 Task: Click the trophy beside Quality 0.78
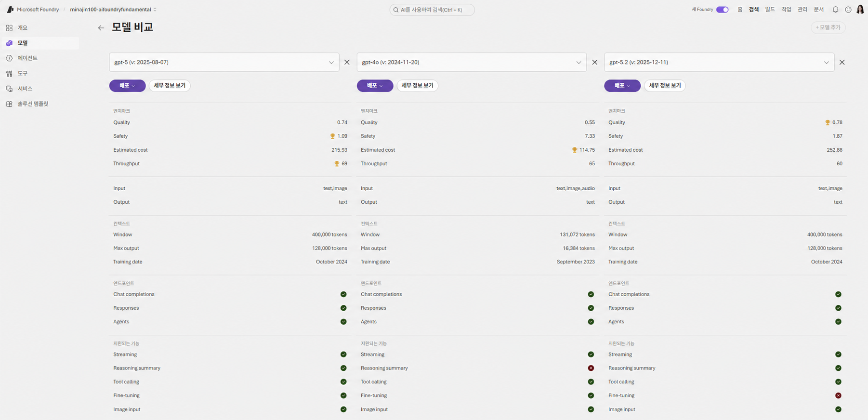click(828, 123)
